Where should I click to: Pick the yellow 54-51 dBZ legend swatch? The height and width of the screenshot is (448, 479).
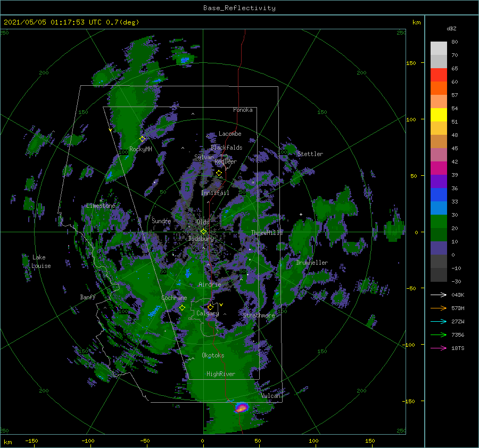[x=439, y=115]
